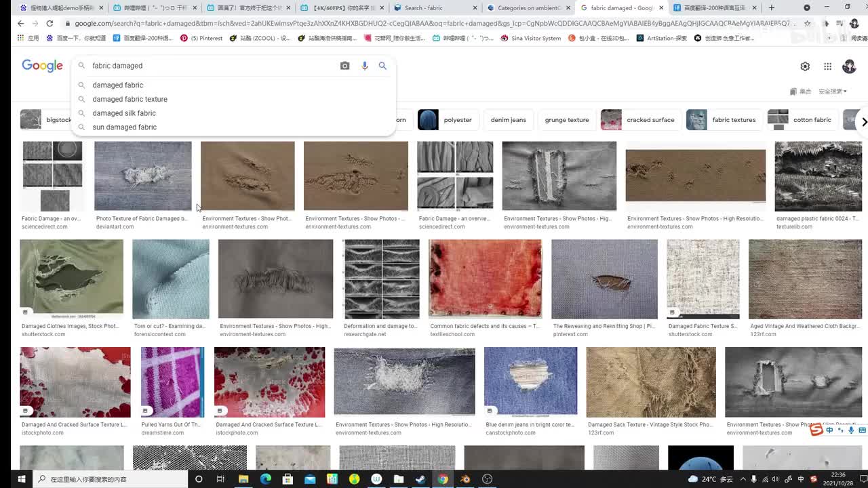Open the Mail app on the taskbar
Image resolution: width=868 pixels, height=488 pixels.
tap(310, 479)
